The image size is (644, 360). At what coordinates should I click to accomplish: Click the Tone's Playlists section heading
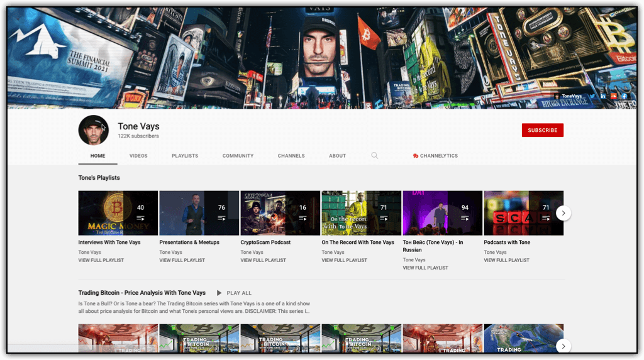(99, 178)
